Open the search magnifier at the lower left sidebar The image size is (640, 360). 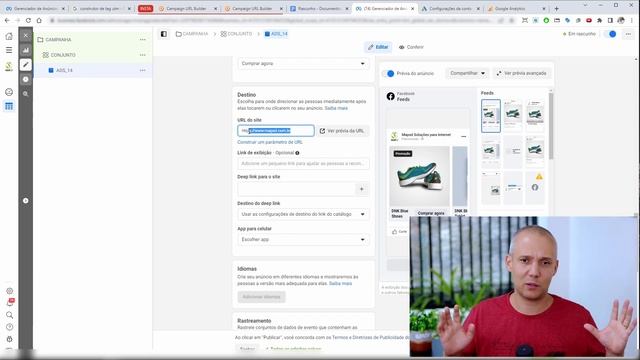pos(9,315)
